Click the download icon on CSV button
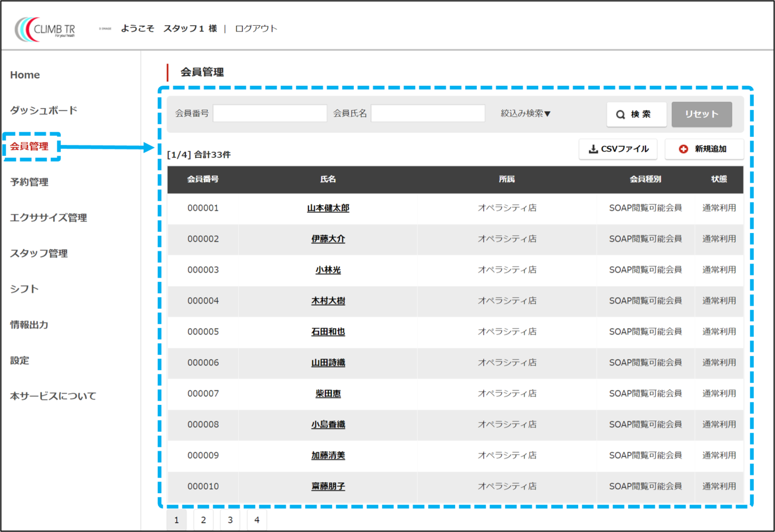 pyautogui.click(x=593, y=149)
